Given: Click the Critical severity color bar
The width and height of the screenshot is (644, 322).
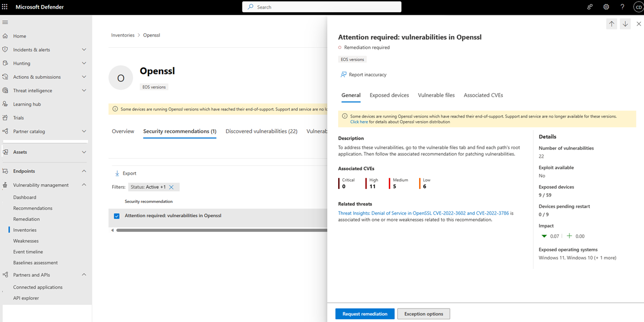Looking at the screenshot, I should point(339,183).
